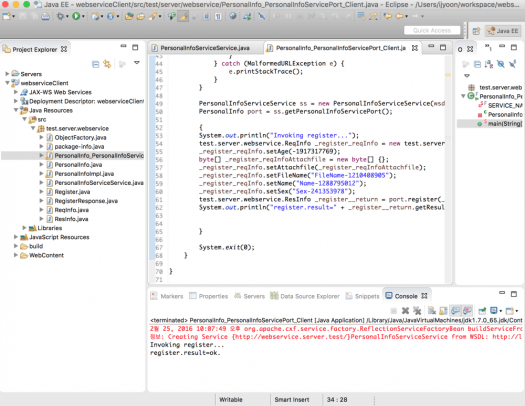Click the New wizard toolbar icon
The width and height of the screenshot is (525, 406).
pyautogui.click(x=7, y=16)
